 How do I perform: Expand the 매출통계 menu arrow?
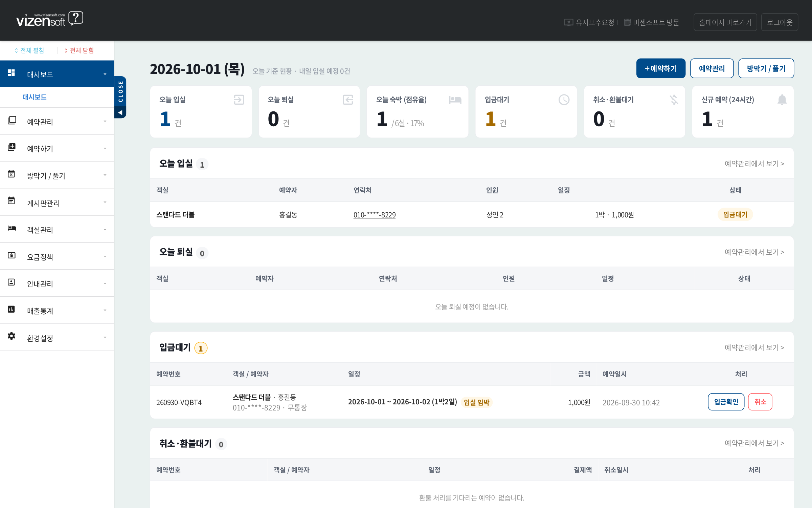click(105, 310)
